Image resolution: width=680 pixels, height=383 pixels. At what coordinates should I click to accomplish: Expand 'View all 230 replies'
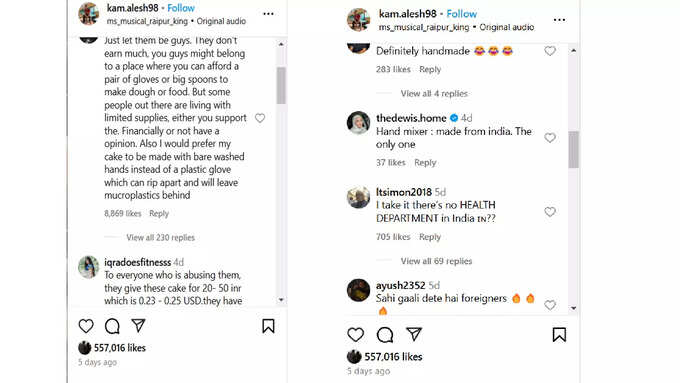click(x=160, y=237)
